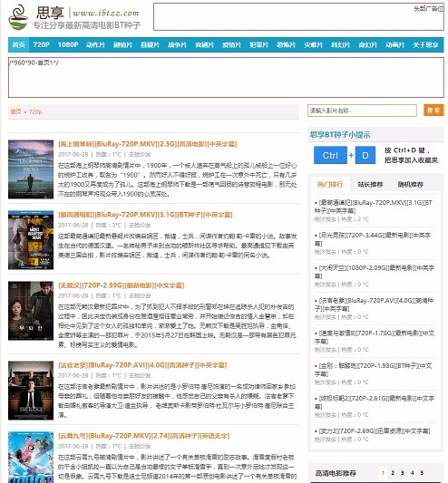
Task: Switch to the 站长推荐 tab
Action: 370,184
